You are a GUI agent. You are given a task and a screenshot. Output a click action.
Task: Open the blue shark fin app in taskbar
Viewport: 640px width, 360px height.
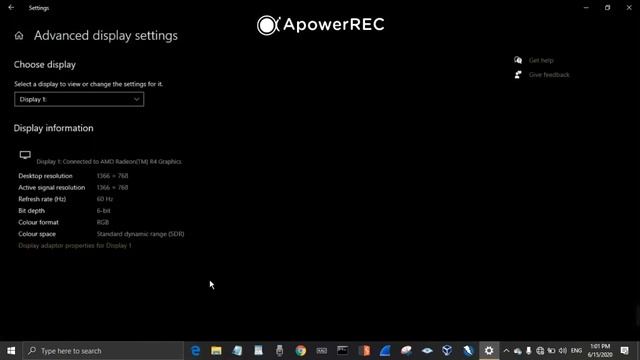[x=385, y=351]
